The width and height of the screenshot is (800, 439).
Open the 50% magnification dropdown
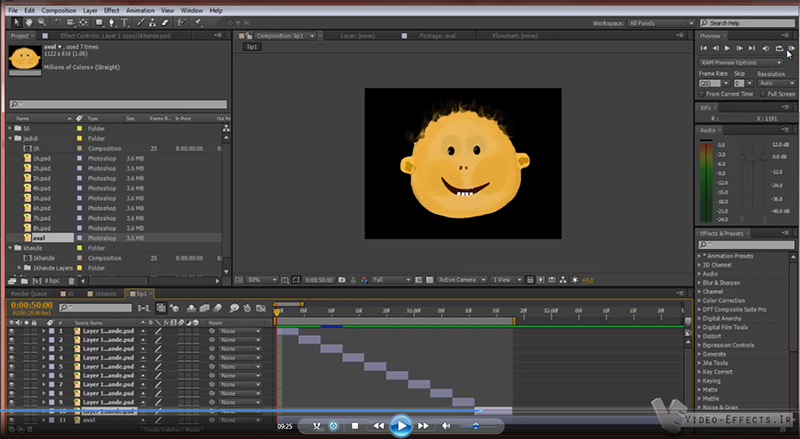click(x=262, y=280)
